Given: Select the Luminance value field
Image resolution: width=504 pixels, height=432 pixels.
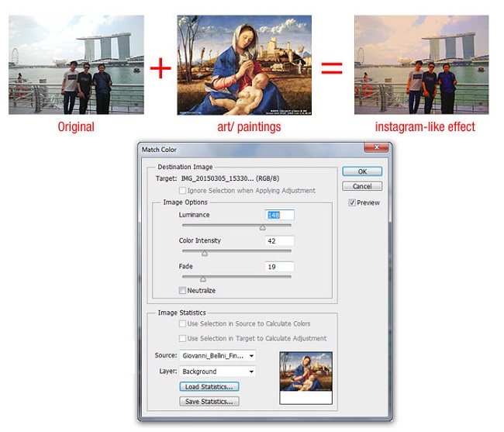Looking at the screenshot, I should click(x=279, y=215).
